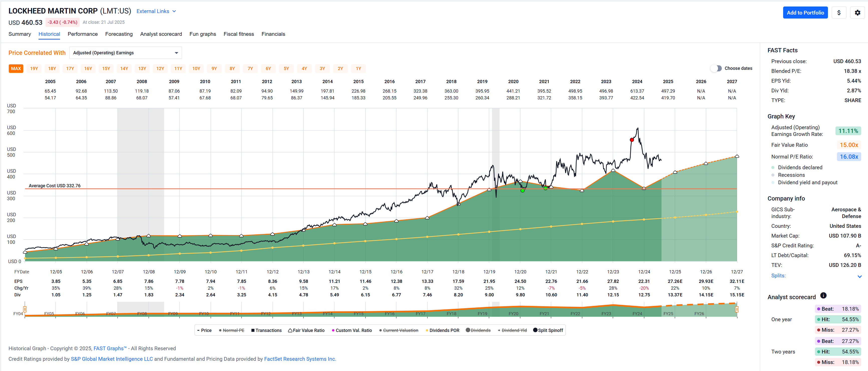Click the 2024 high price 613.37
This screenshot has width=868, height=371.
[637, 91]
